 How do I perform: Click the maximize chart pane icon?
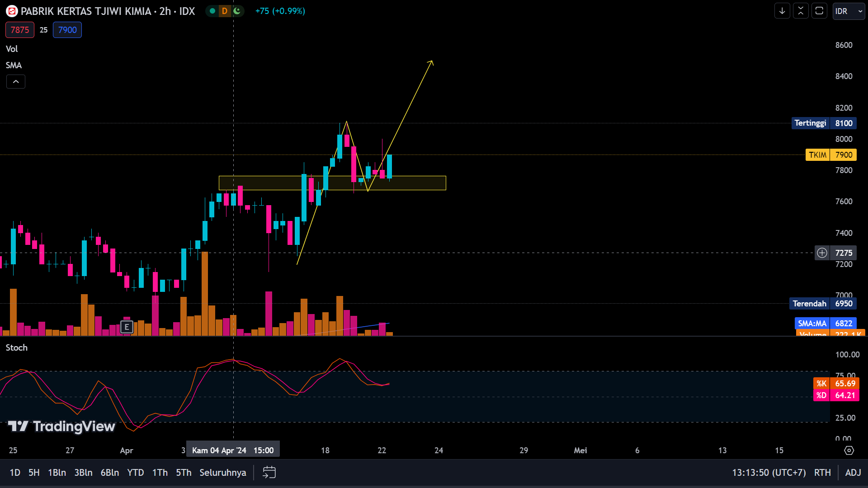(819, 11)
